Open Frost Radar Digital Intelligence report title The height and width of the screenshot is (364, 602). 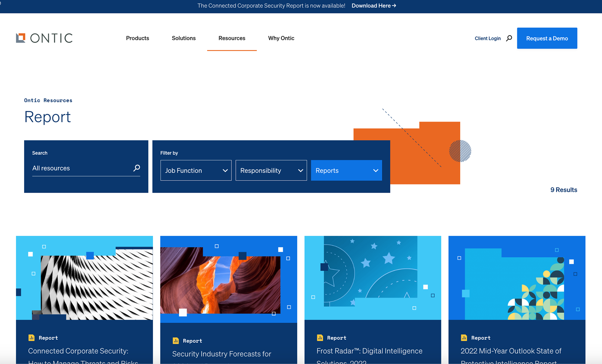369,351
